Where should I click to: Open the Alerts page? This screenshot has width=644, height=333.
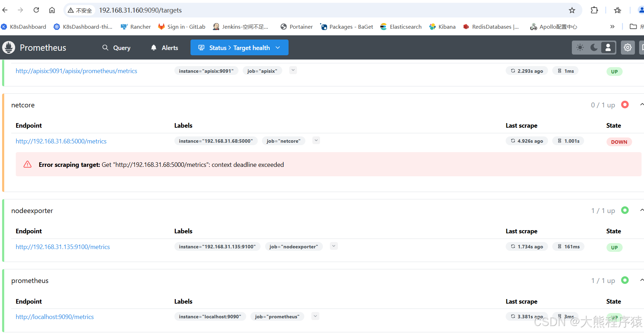point(164,48)
